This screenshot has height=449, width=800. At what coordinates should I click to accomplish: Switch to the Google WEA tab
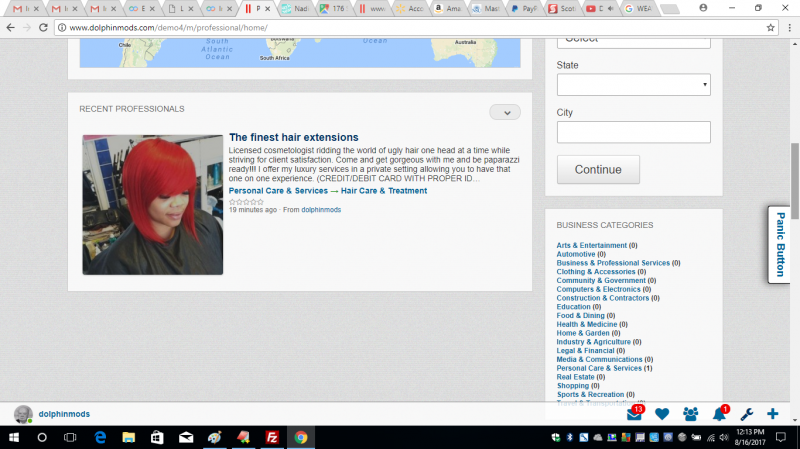pos(639,9)
